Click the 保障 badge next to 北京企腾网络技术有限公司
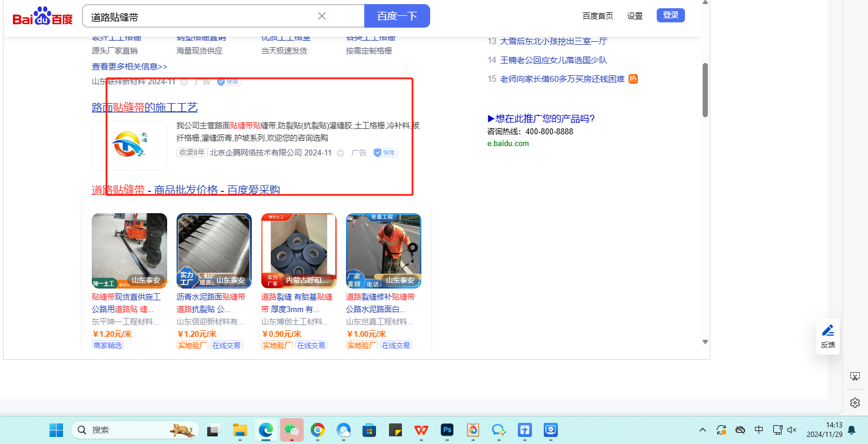The width and height of the screenshot is (868, 444). [x=386, y=153]
